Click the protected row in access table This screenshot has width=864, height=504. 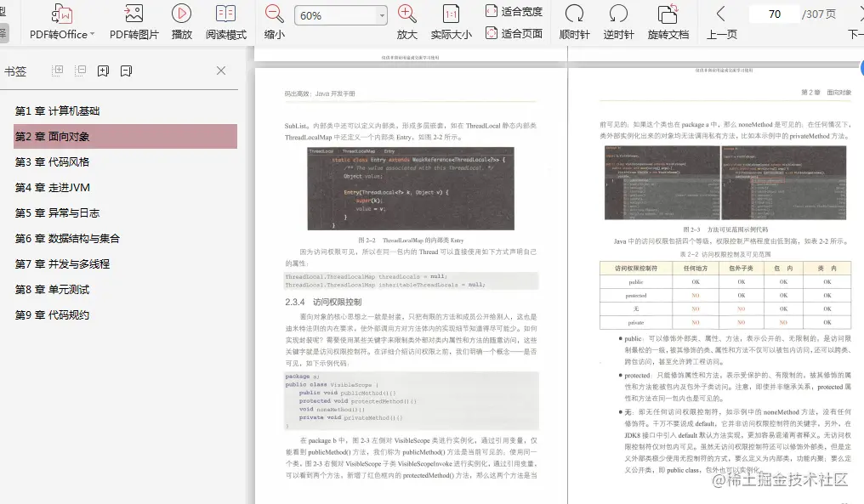(x=725, y=295)
